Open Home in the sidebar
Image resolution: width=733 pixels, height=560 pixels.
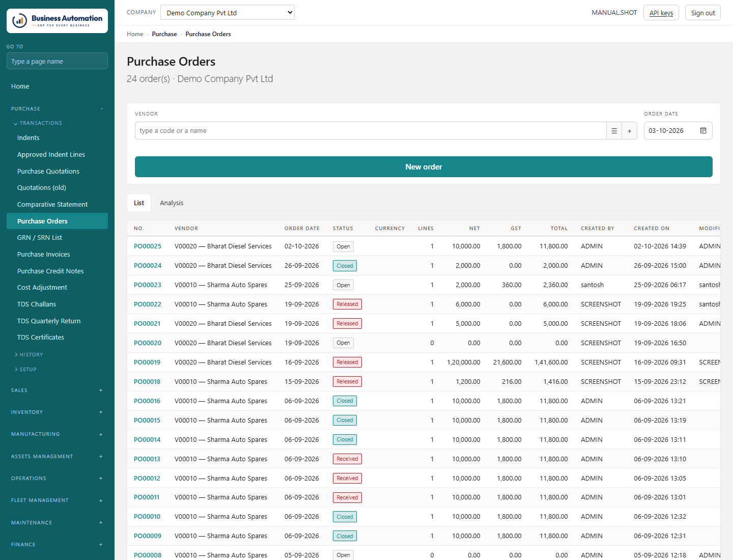click(57, 87)
